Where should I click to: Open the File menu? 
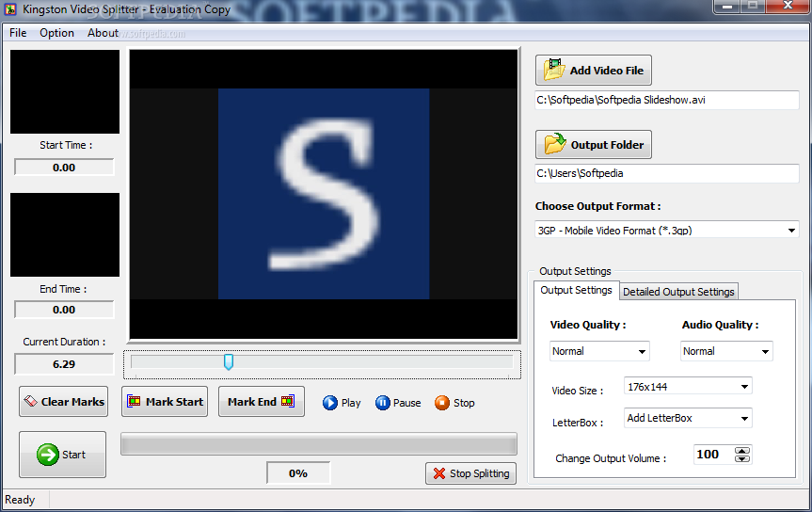(x=18, y=33)
